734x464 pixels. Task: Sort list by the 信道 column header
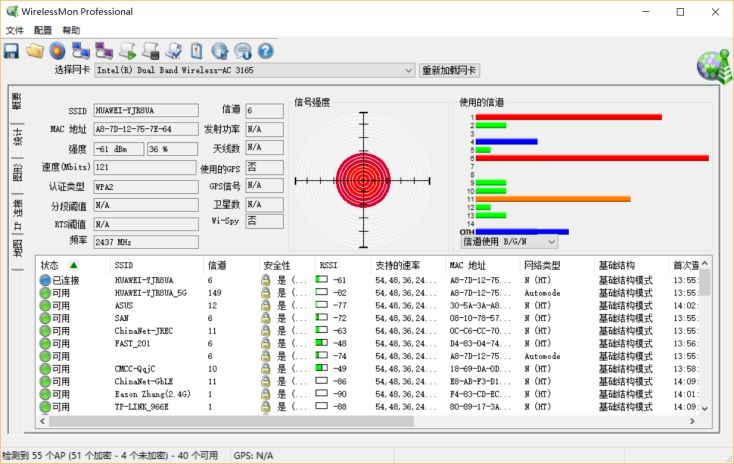[231, 265]
